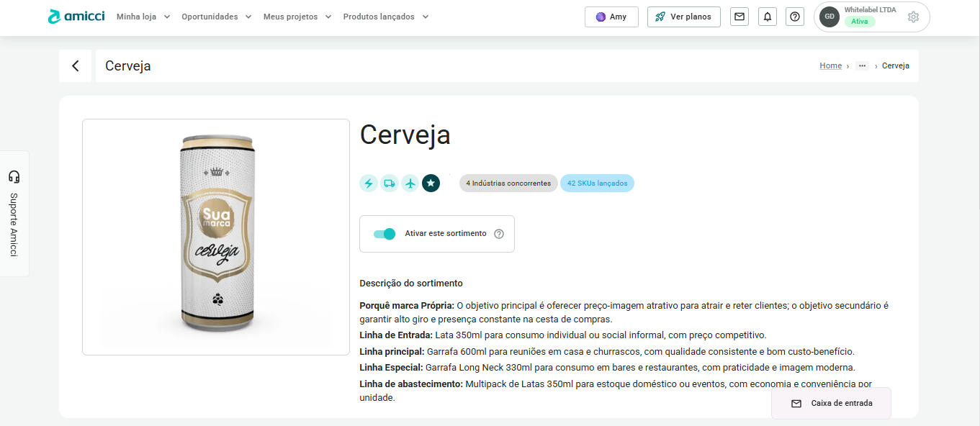Open the mail envelope icon in header
980x426 pixels.
pyautogui.click(x=740, y=17)
